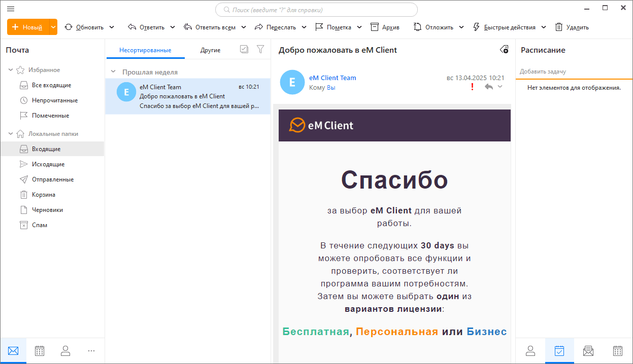The width and height of the screenshot is (633, 364).
Task: Expand the Обновить dropdown arrow
Action: [x=112, y=27]
